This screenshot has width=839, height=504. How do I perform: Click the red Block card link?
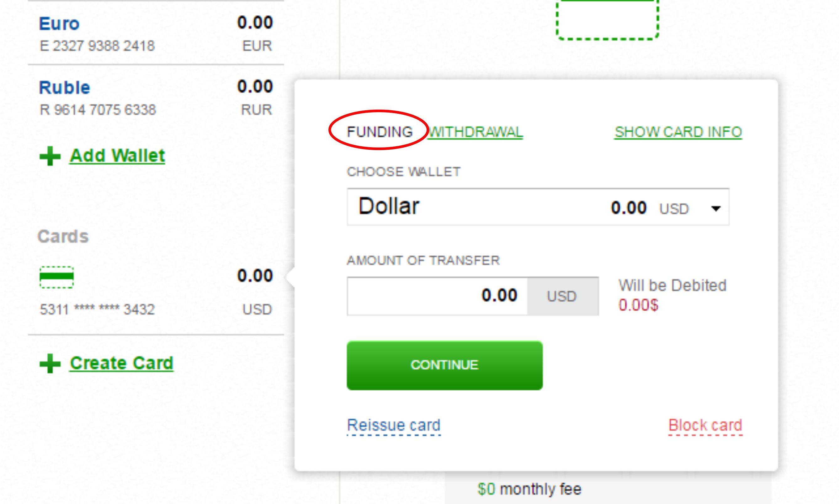pos(705,426)
